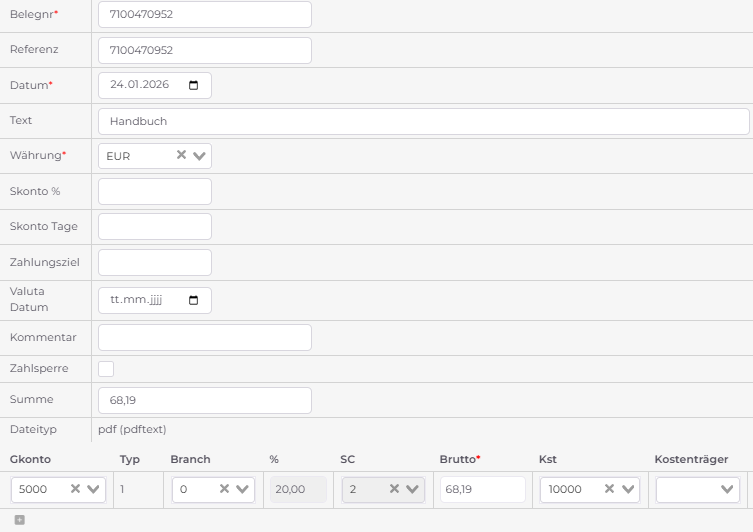Expand the Kst dropdown arrow

click(628, 490)
